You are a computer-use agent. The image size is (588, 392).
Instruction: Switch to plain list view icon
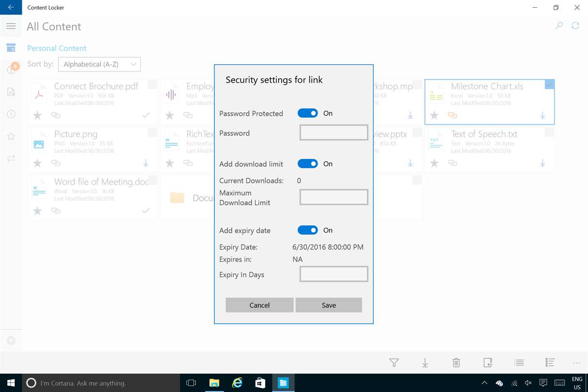click(x=519, y=362)
